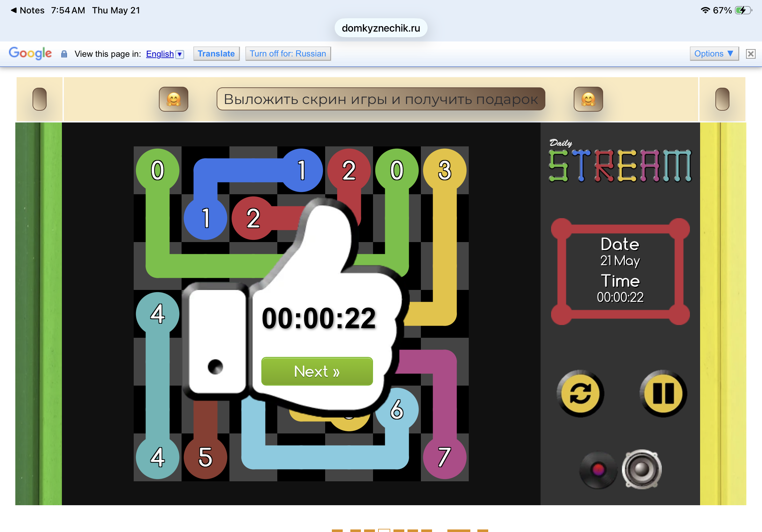Click left hugging emoji button
762x532 pixels.
[x=173, y=99]
